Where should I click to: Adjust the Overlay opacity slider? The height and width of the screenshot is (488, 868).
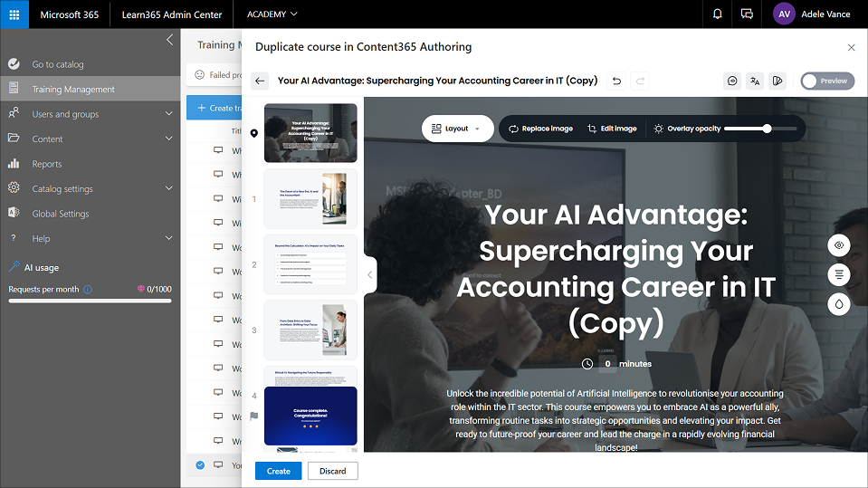click(760, 129)
